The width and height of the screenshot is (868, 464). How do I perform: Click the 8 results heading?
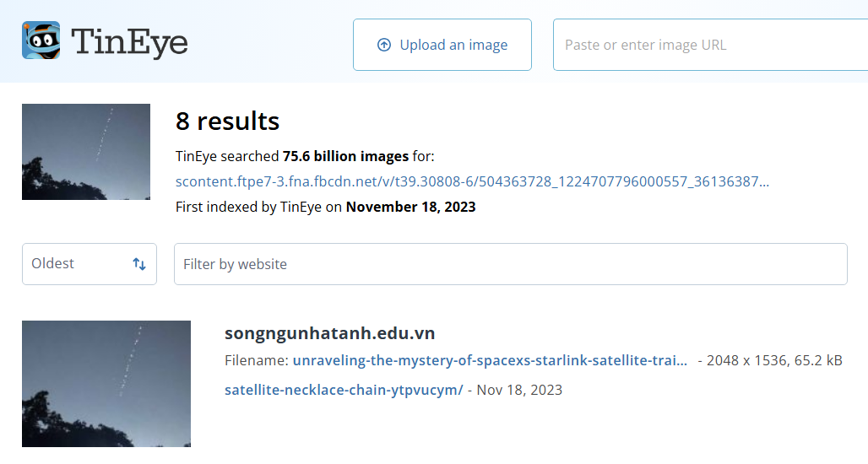point(227,121)
